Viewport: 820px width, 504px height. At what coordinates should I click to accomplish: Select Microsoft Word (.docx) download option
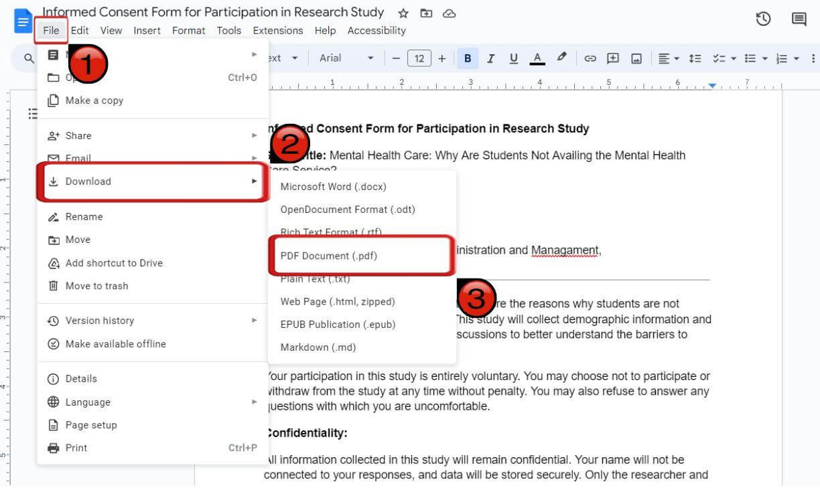[x=333, y=187]
